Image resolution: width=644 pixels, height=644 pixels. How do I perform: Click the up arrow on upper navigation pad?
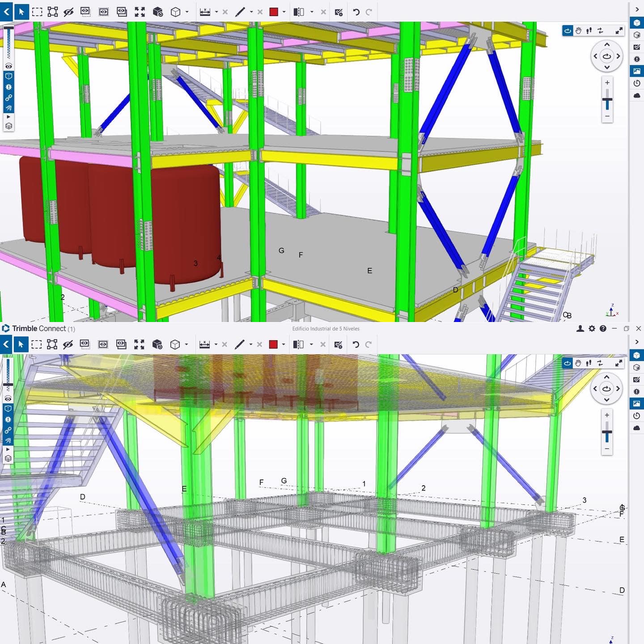[x=607, y=45]
